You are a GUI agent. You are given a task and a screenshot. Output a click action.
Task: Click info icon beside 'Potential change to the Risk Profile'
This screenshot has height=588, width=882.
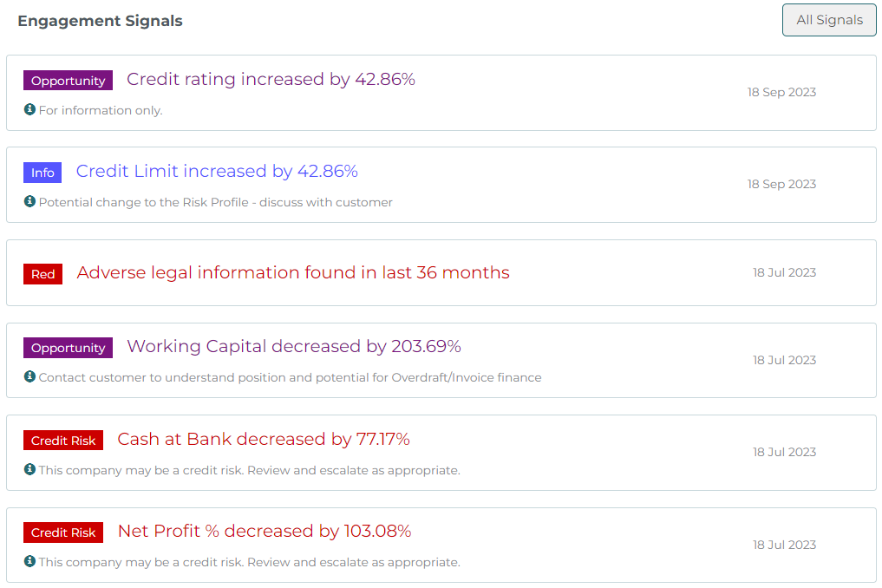pyautogui.click(x=29, y=201)
